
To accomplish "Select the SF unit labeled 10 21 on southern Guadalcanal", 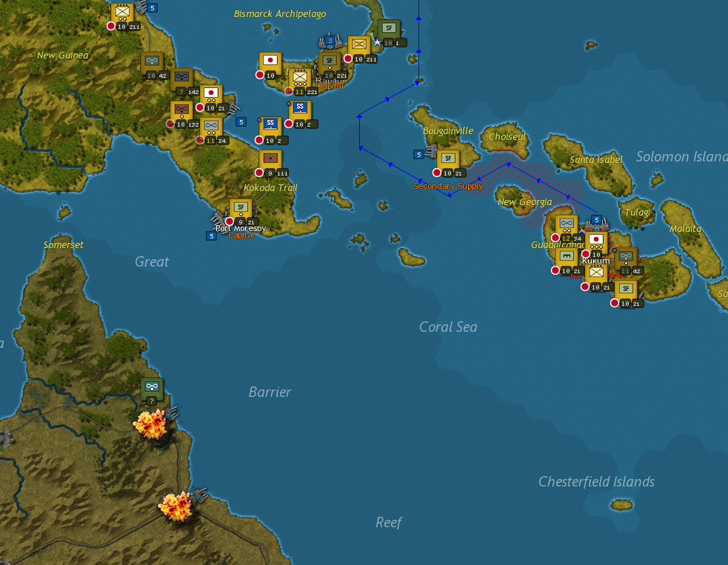I will pyautogui.click(x=627, y=292).
